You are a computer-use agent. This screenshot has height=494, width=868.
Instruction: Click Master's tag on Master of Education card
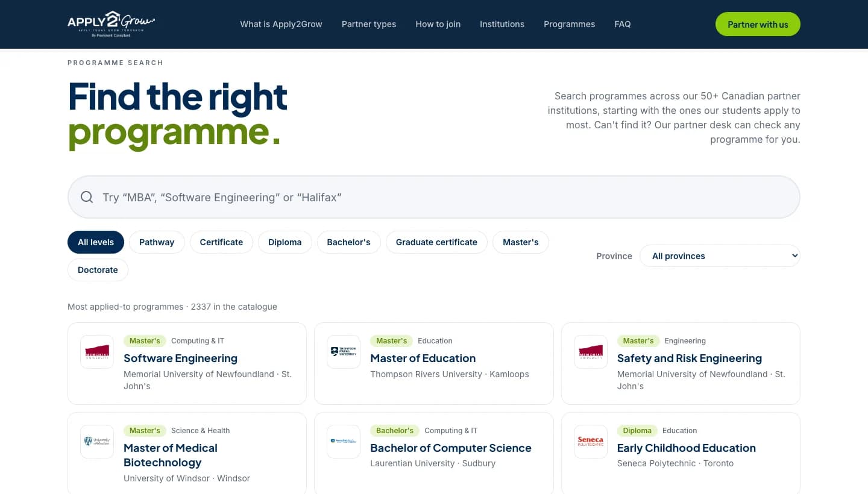click(x=392, y=341)
